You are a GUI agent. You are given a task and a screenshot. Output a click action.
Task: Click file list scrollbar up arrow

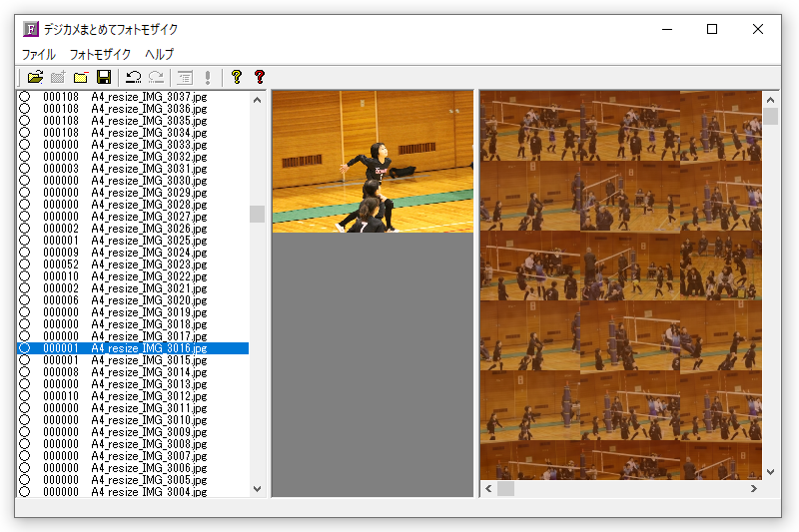pyautogui.click(x=258, y=100)
